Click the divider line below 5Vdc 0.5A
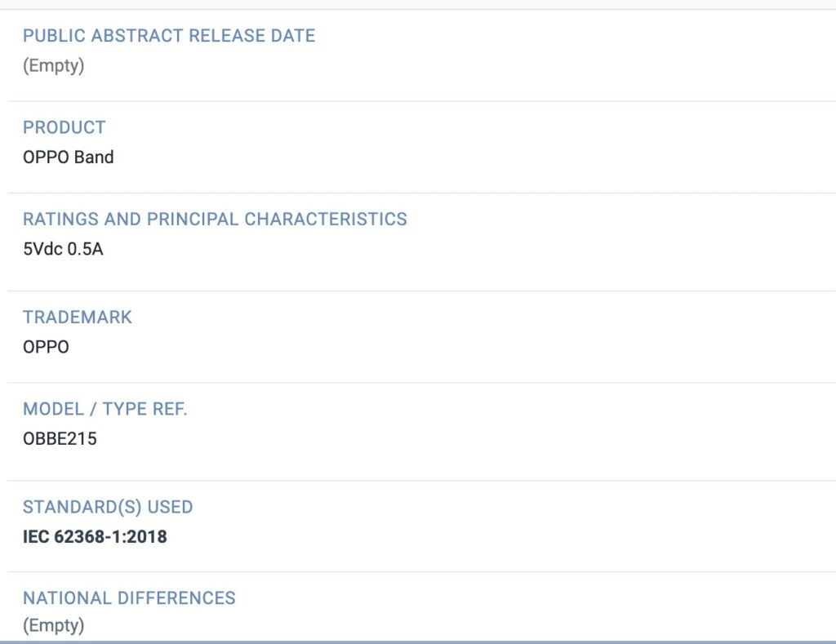This screenshot has height=644, width=836. (418, 291)
